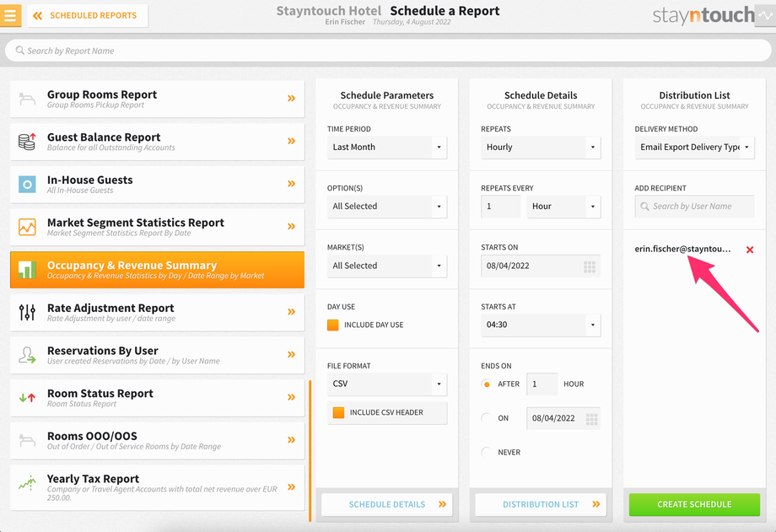Click the erin.fischer@stayntou... recipient email
Screen dimensions: 776x532
(x=682, y=249)
